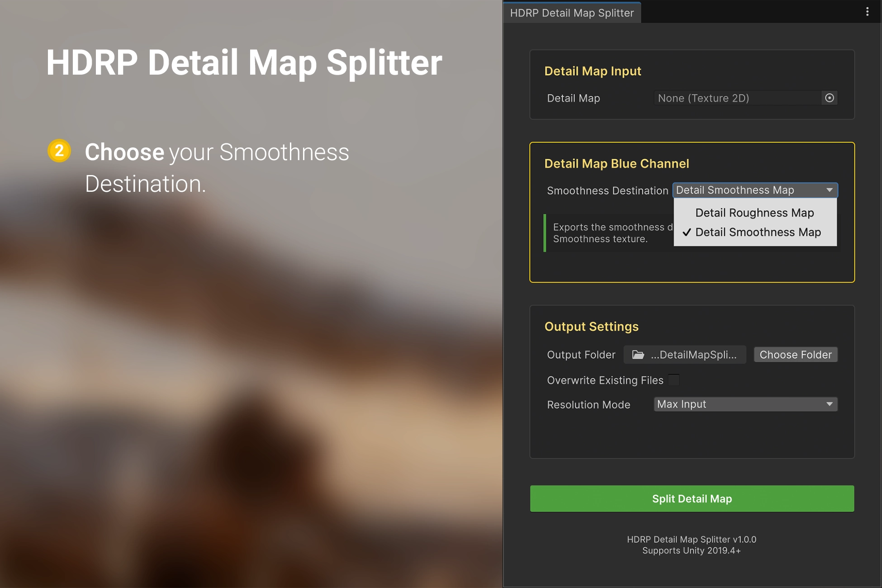The image size is (882, 588).
Task: Click the checkmark beside Detail Smoothness Map
Action: tap(687, 232)
